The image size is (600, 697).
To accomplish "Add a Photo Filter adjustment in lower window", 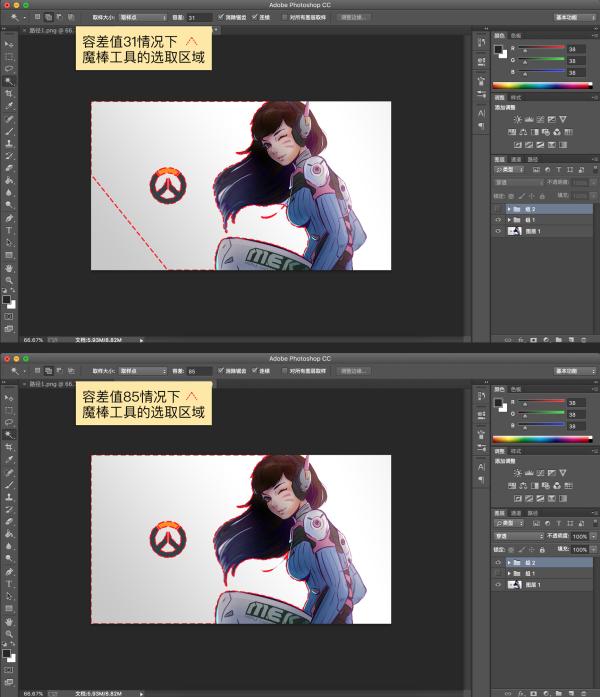I will [546, 485].
